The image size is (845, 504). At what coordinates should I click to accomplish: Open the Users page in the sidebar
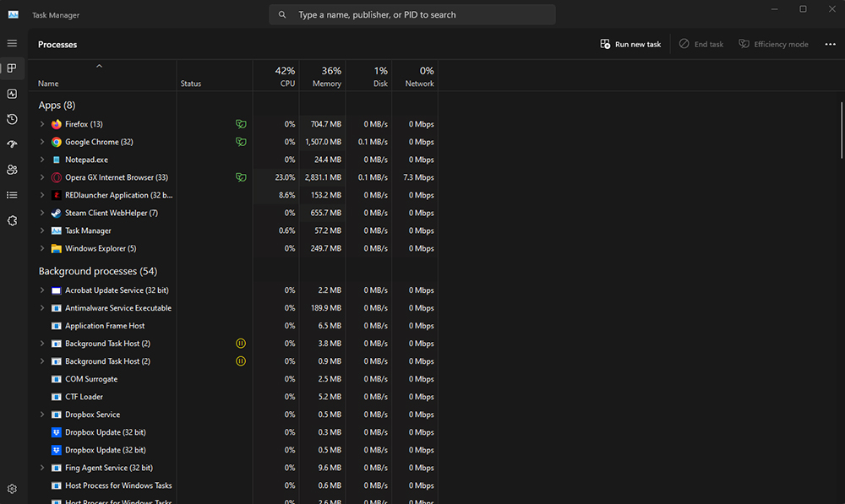(12, 170)
